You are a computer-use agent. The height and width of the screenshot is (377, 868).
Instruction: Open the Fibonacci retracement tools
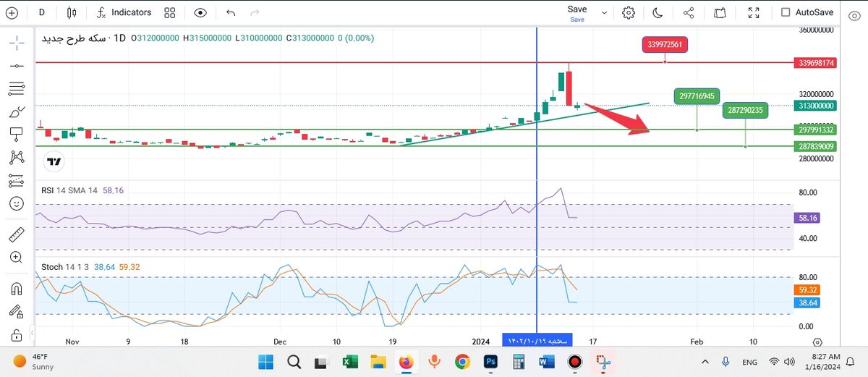16,89
